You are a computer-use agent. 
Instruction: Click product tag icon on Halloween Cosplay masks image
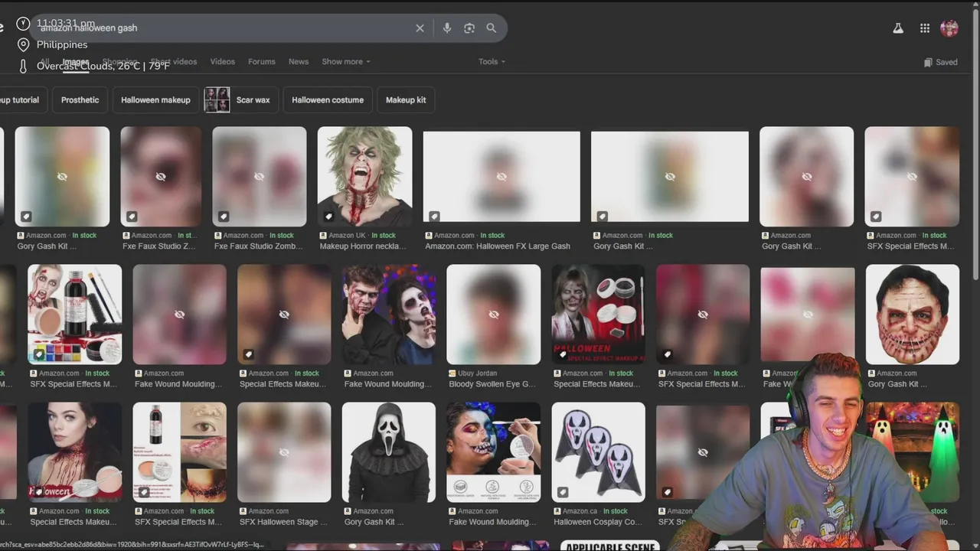point(563,492)
